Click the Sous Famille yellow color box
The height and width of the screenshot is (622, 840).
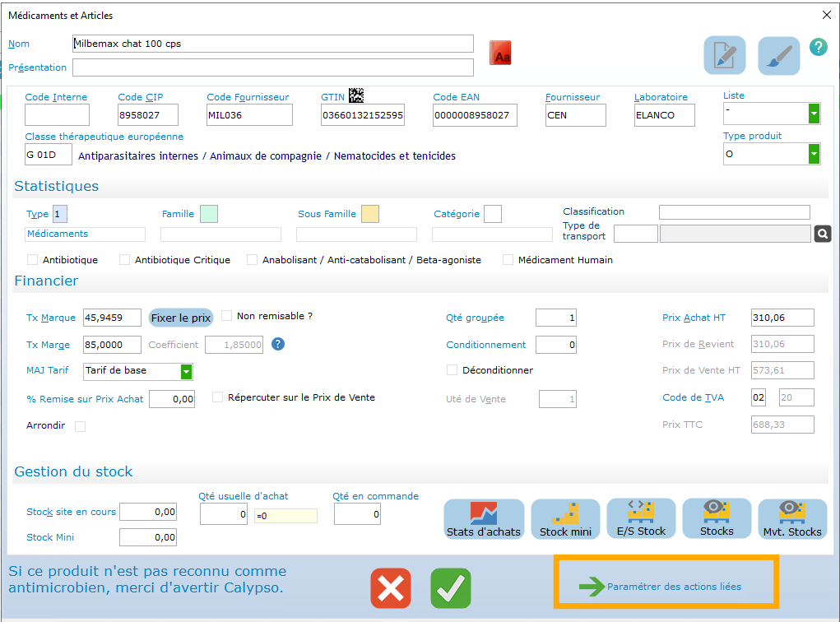(370, 214)
